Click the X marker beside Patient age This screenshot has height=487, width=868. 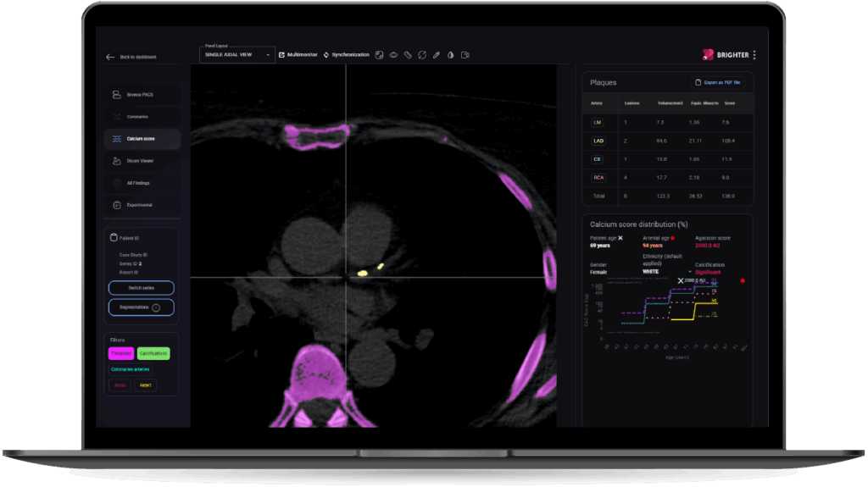pos(620,238)
